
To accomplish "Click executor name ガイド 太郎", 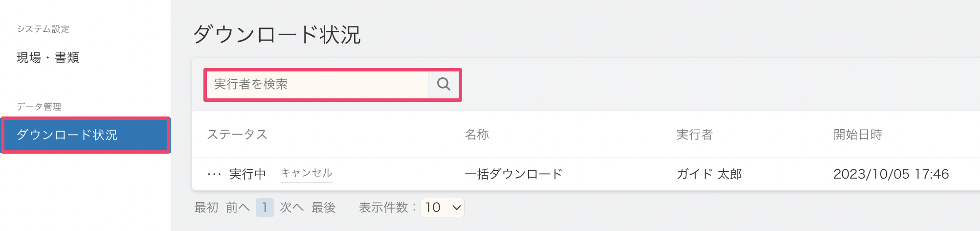I will click(x=709, y=174).
